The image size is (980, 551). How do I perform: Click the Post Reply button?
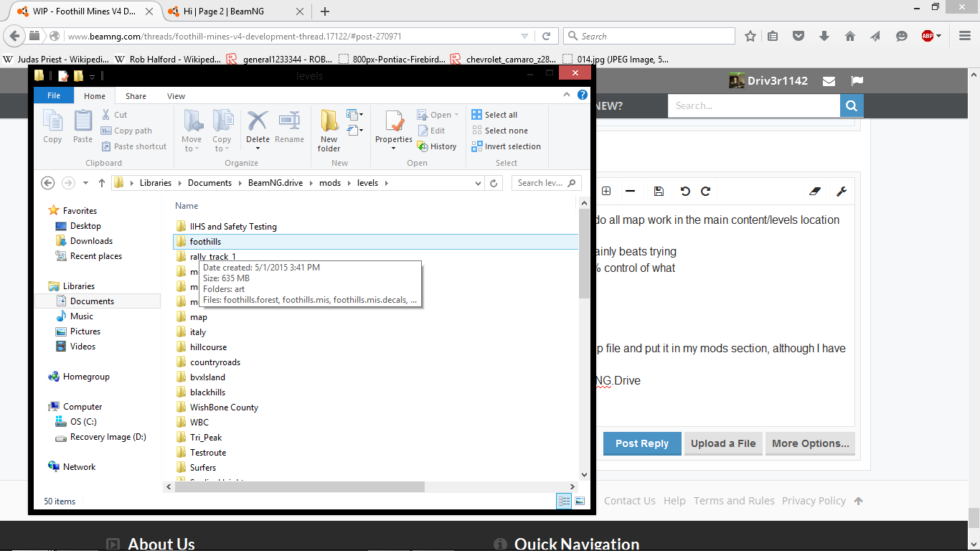641,443
